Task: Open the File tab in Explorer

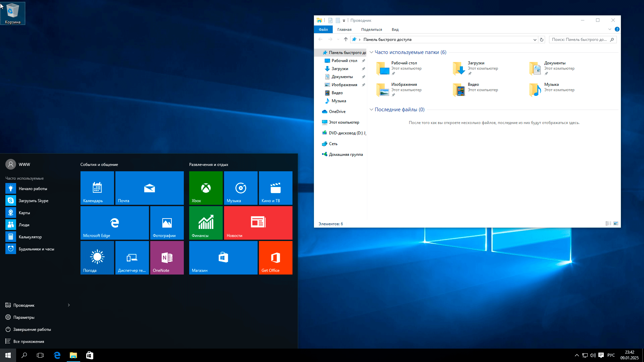Action: [x=323, y=29]
